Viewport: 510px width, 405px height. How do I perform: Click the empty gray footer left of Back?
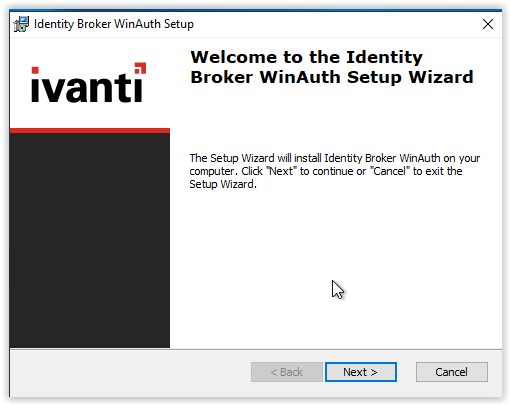[x=130, y=372]
